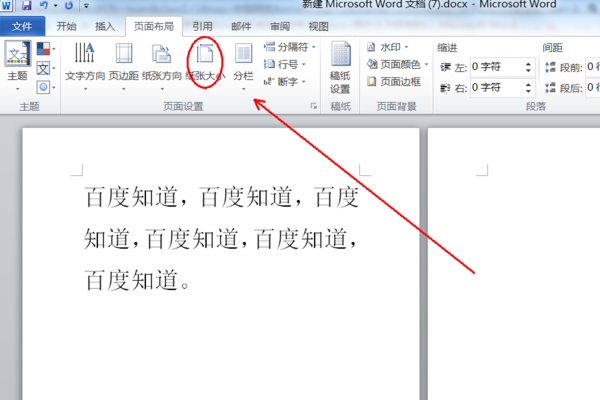Click the 页面边框 page borders button
This screenshot has width=600, height=400.
click(x=394, y=82)
